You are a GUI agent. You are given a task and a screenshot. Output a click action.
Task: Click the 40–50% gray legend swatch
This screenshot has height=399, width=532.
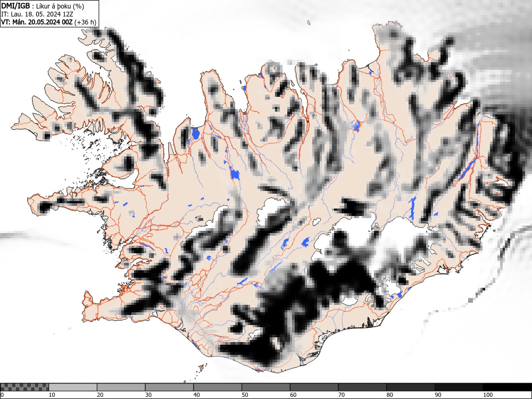pos(218,387)
